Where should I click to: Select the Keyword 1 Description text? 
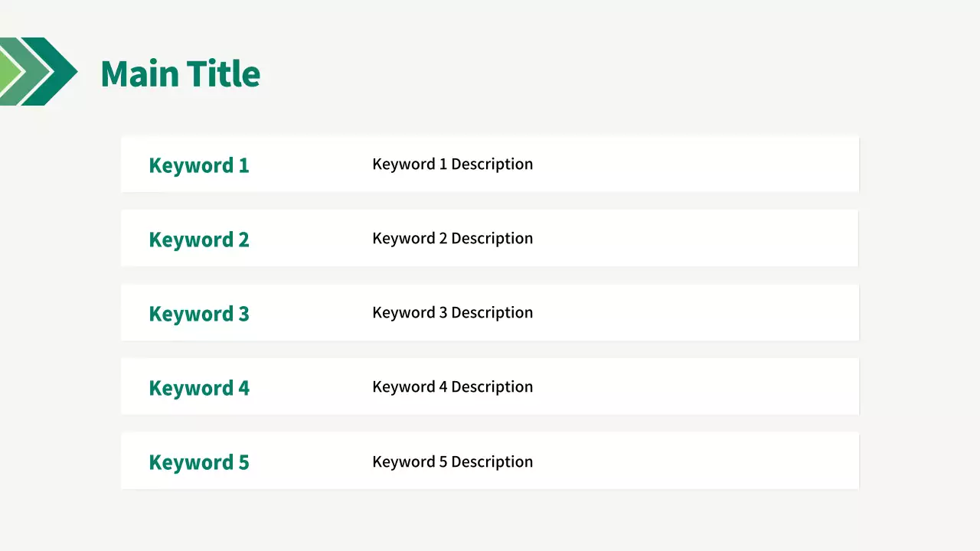point(452,164)
